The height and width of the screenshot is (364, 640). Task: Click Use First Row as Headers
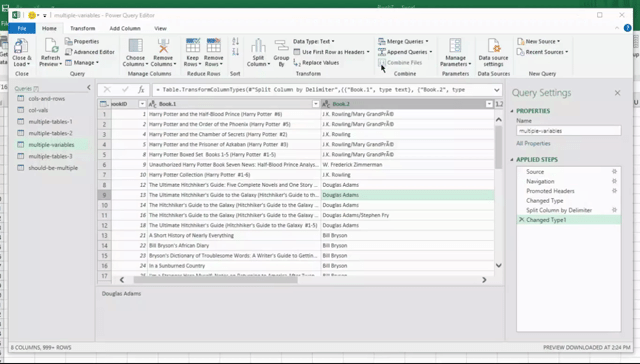tap(331, 52)
